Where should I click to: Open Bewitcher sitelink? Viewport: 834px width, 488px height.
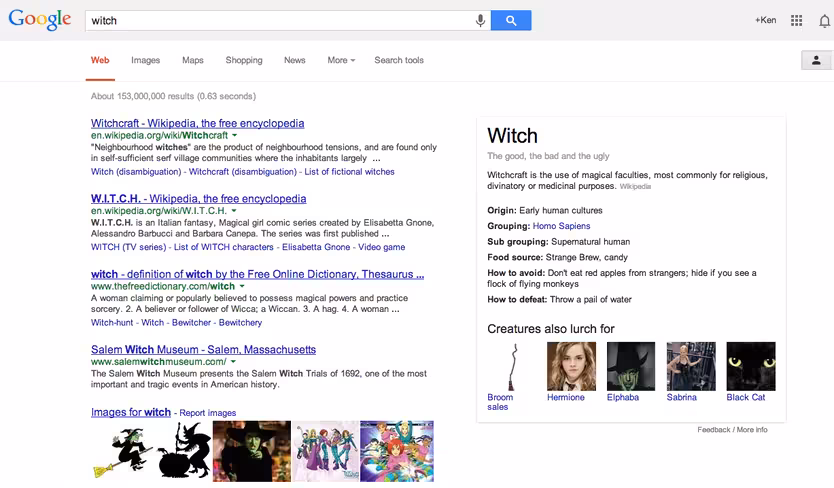tap(191, 323)
